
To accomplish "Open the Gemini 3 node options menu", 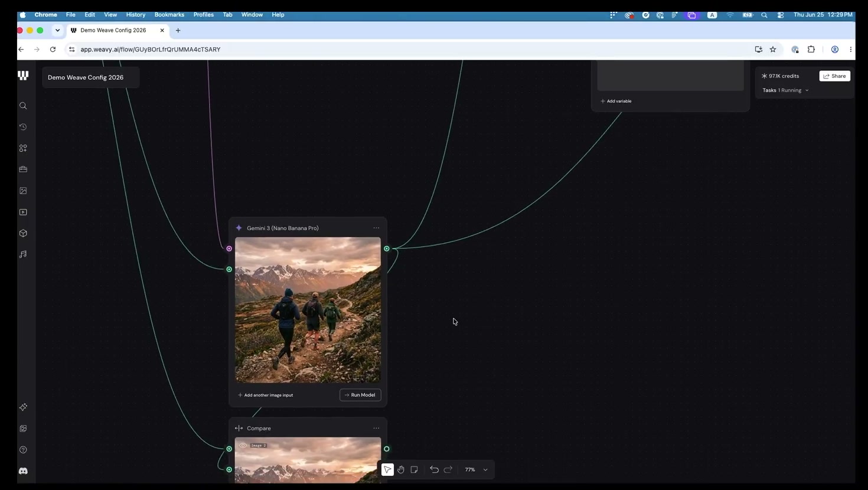I will point(376,228).
